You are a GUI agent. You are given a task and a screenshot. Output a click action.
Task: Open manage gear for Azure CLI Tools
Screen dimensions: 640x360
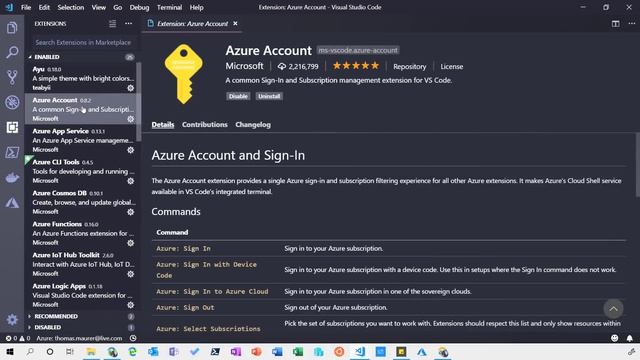coord(131,181)
